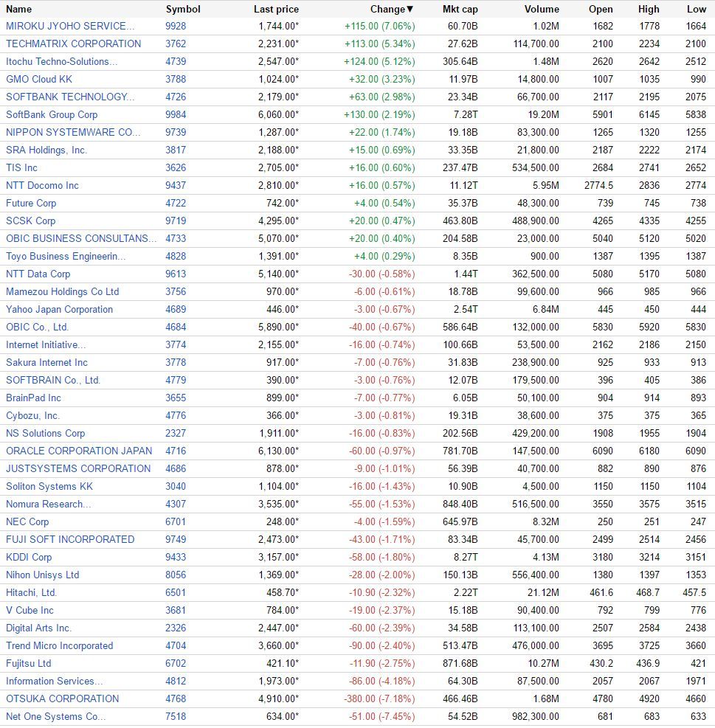Open SCSK Corp link
Image resolution: width=715 pixels, height=728 pixels.
tap(31, 221)
